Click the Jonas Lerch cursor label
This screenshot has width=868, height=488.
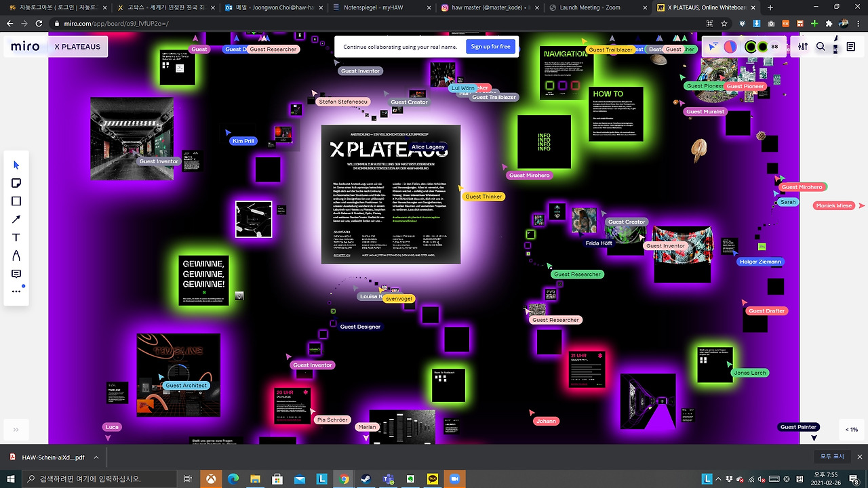point(749,373)
